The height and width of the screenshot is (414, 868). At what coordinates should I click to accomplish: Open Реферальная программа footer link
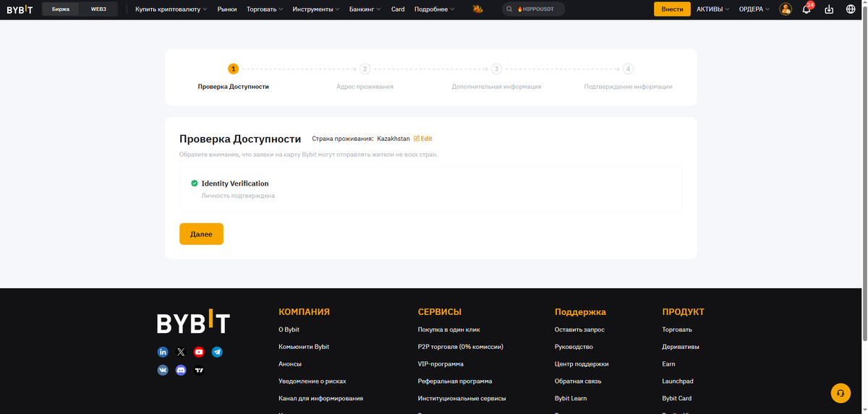(455, 381)
